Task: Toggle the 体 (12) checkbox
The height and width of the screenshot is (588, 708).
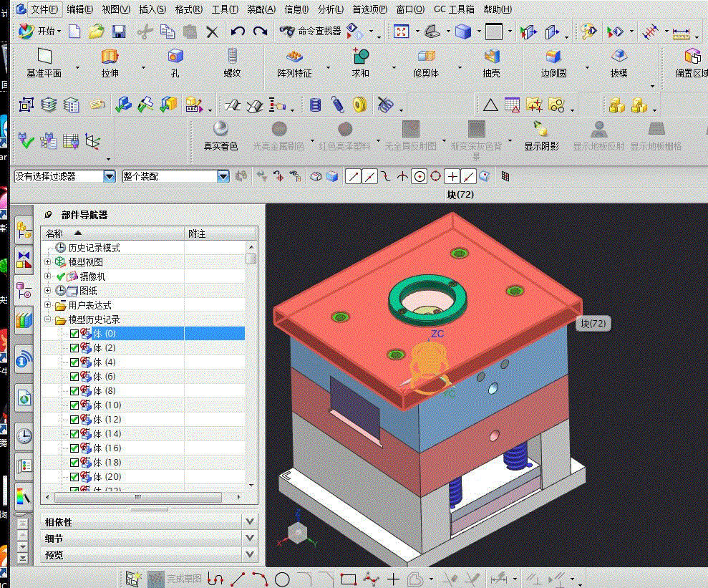Action: [x=74, y=420]
